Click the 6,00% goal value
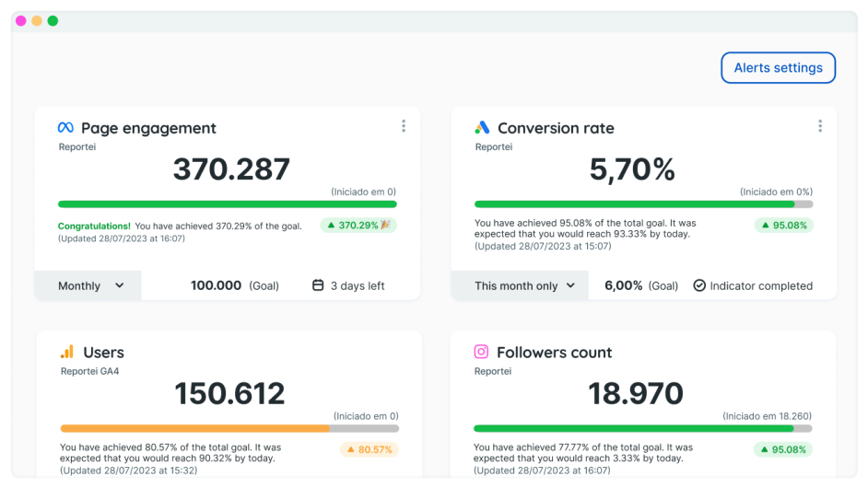Image resolution: width=868 pixels, height=488 pixels. pos(624,285)
